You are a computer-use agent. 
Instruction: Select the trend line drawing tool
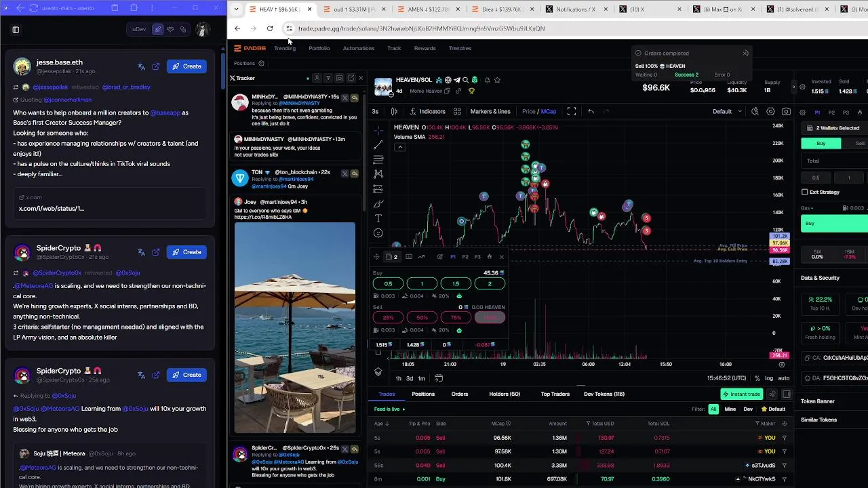click(x=378, y=144)
